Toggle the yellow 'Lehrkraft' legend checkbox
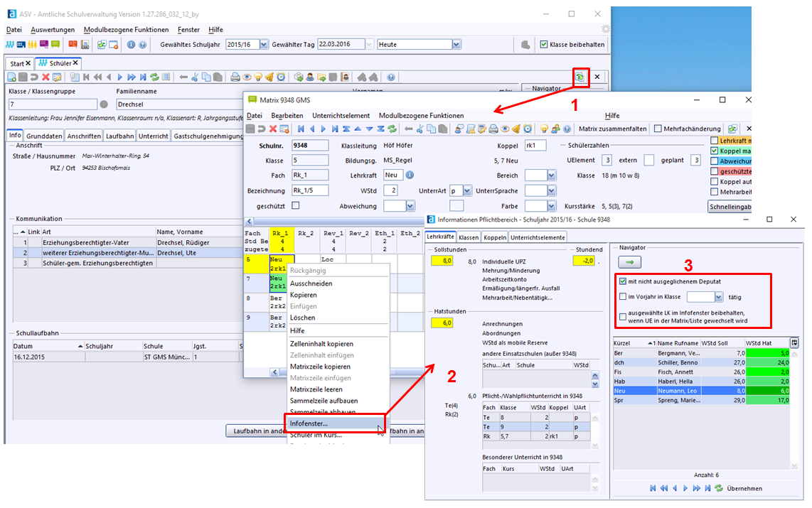812x508 pixels. [714, 140]
